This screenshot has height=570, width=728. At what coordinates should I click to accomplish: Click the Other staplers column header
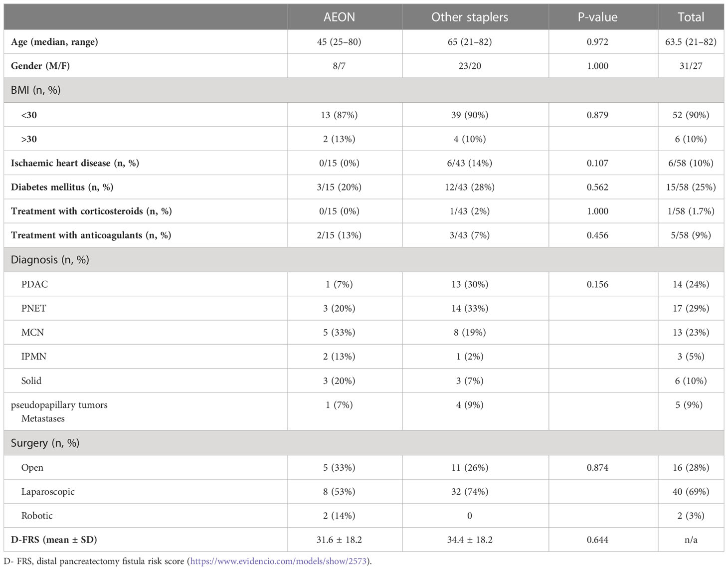pyautogui.click(x=470, y=17)
